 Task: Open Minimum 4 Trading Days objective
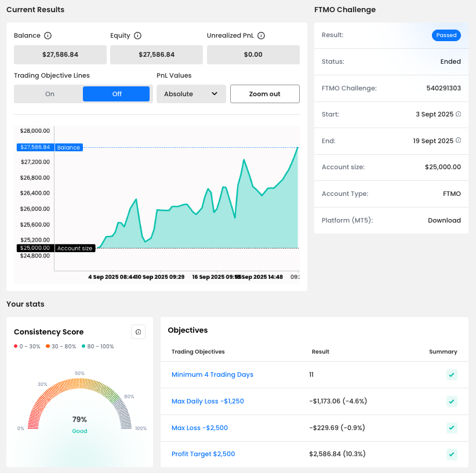pos(212,374)
